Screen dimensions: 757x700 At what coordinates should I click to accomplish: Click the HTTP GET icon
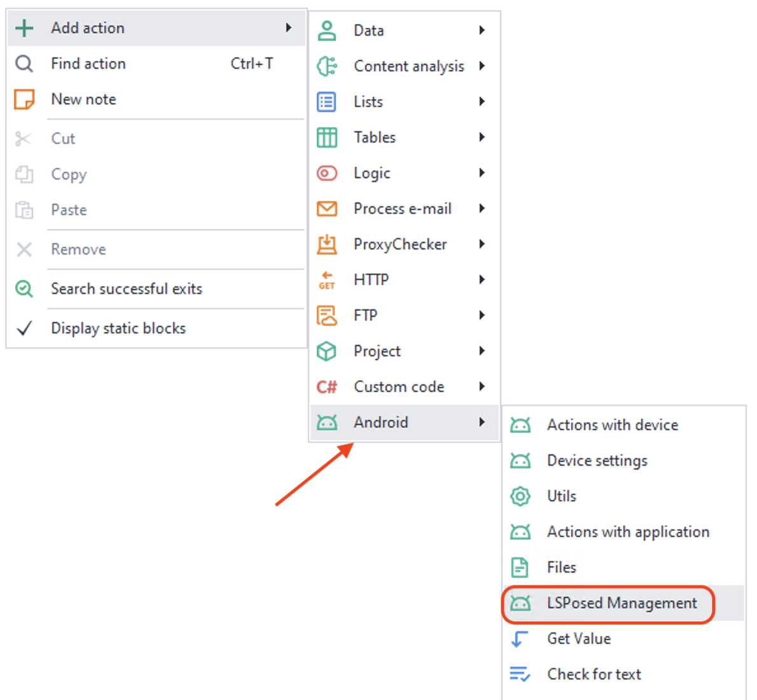tap(327, 280)
